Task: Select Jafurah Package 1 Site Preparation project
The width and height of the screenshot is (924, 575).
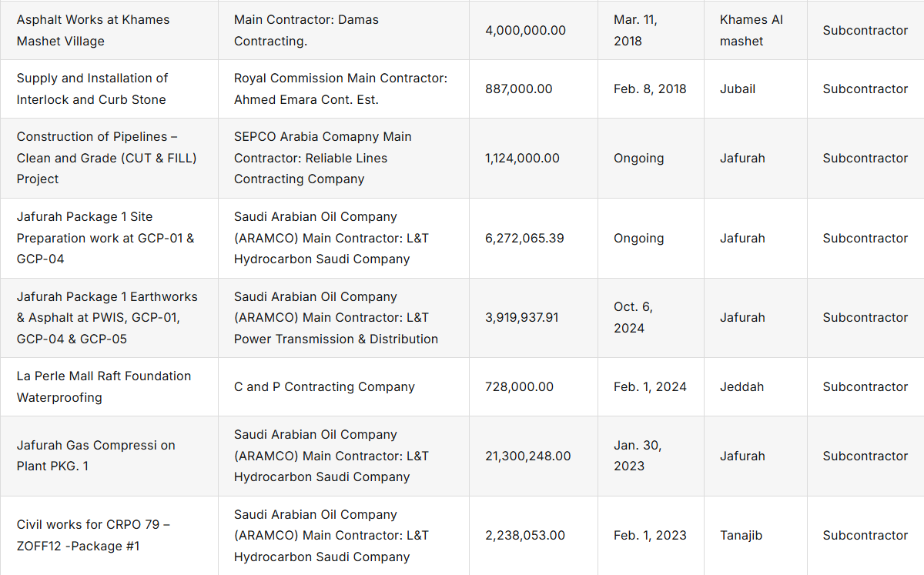Action: (x=105, y=238)
